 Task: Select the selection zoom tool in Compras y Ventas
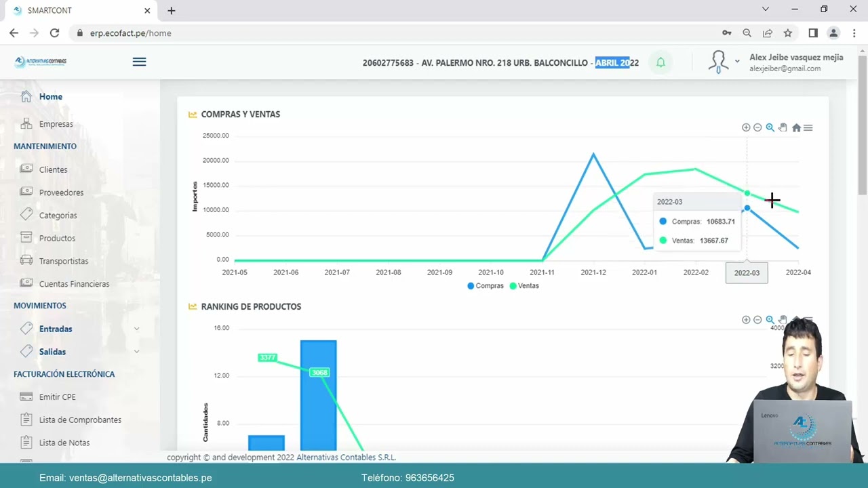point(770,127)
